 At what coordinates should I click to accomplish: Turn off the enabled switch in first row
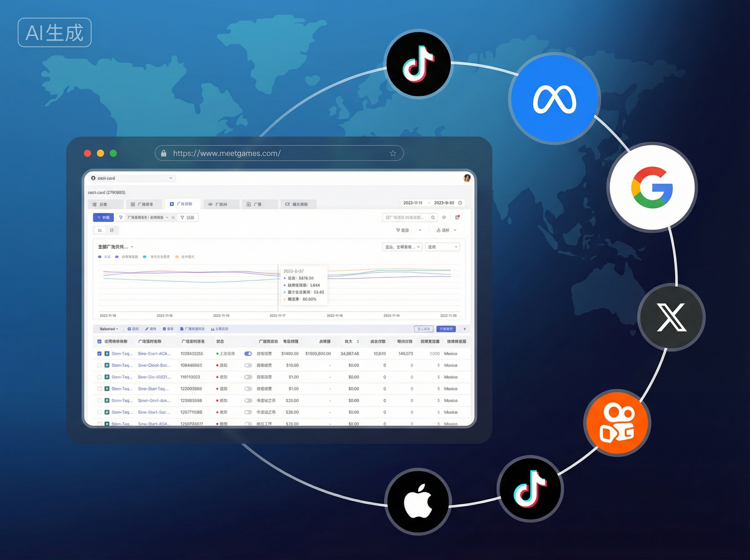(x=248, y=353)
